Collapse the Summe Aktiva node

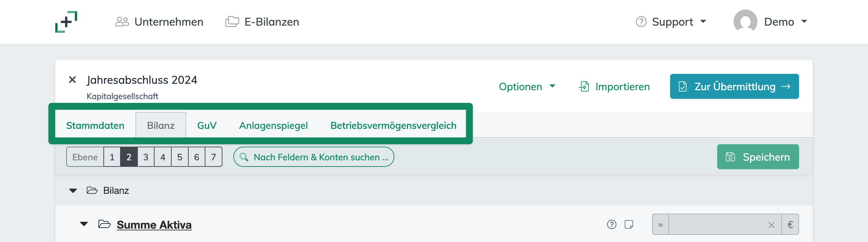pyautogui.click(x=84, y=224)
